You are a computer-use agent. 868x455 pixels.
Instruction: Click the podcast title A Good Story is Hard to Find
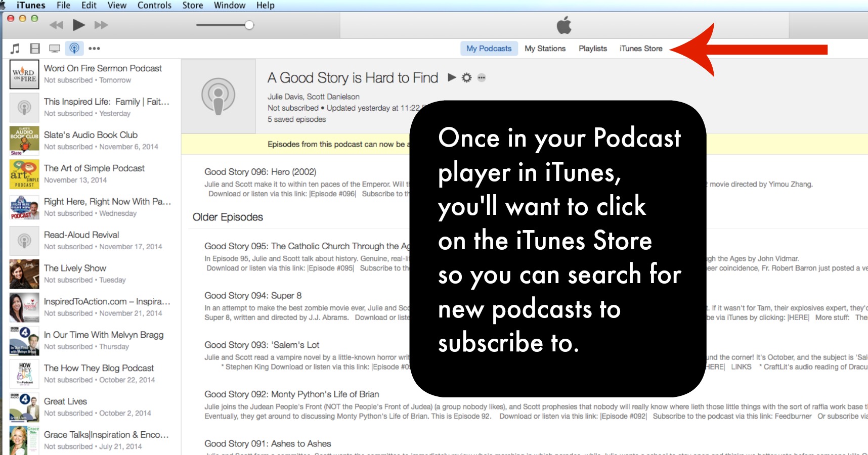pyautogui.click(x=353, y=77)
